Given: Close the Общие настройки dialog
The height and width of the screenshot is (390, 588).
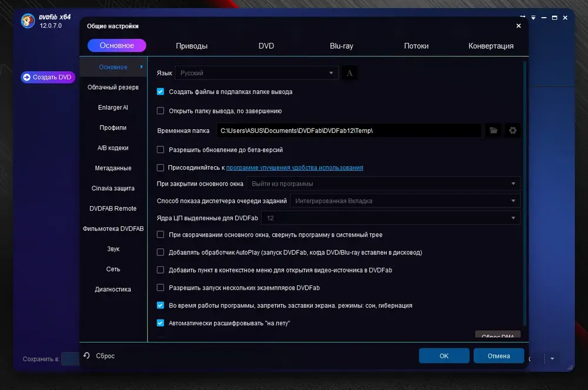Looking at the screenshot, I should click(518, 26).
